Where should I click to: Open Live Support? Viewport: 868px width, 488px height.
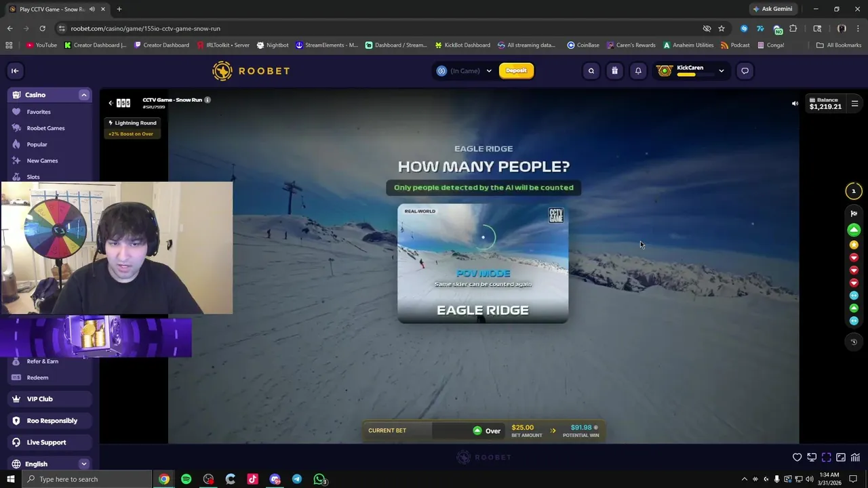point(50,443)
